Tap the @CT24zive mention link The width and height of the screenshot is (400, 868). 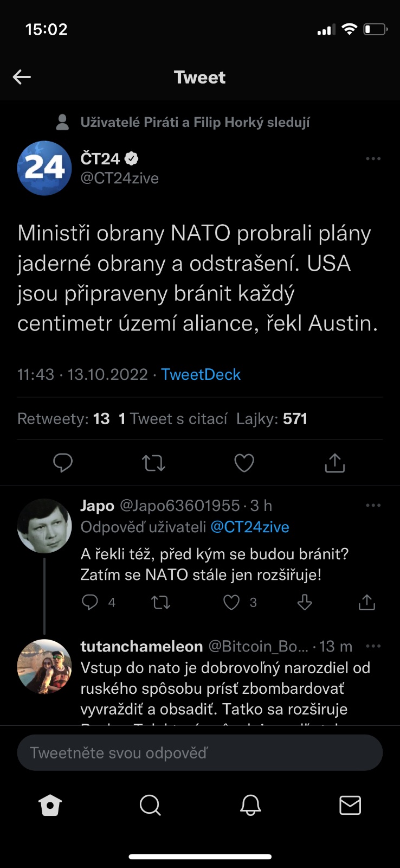[249, 527]
